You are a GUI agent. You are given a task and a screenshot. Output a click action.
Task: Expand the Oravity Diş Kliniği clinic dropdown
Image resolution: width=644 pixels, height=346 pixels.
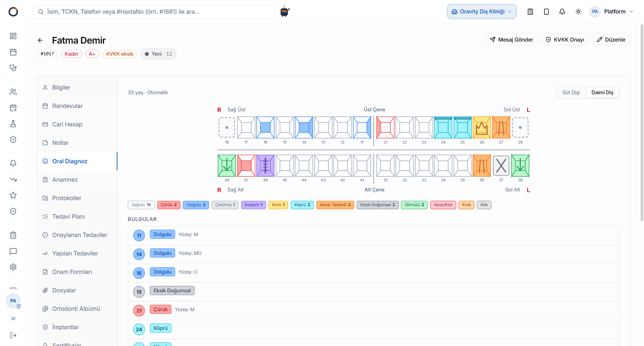[x=481, y=12]
